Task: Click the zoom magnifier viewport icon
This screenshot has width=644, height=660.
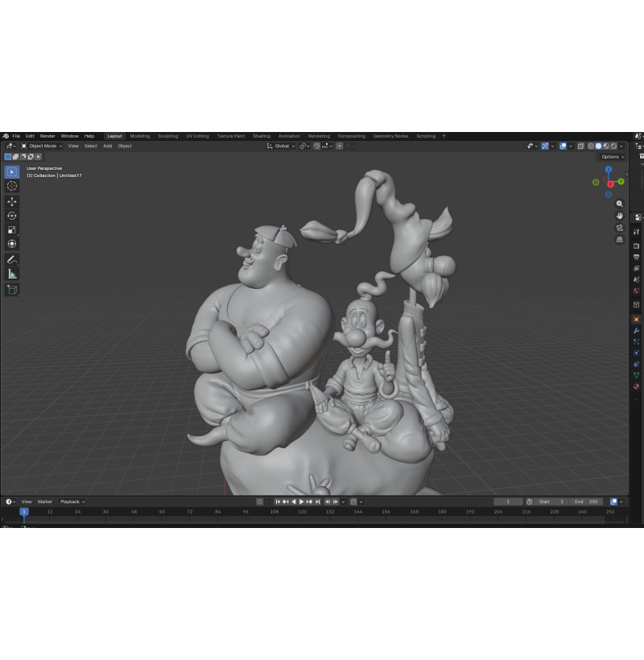Action: pos(620,204)
